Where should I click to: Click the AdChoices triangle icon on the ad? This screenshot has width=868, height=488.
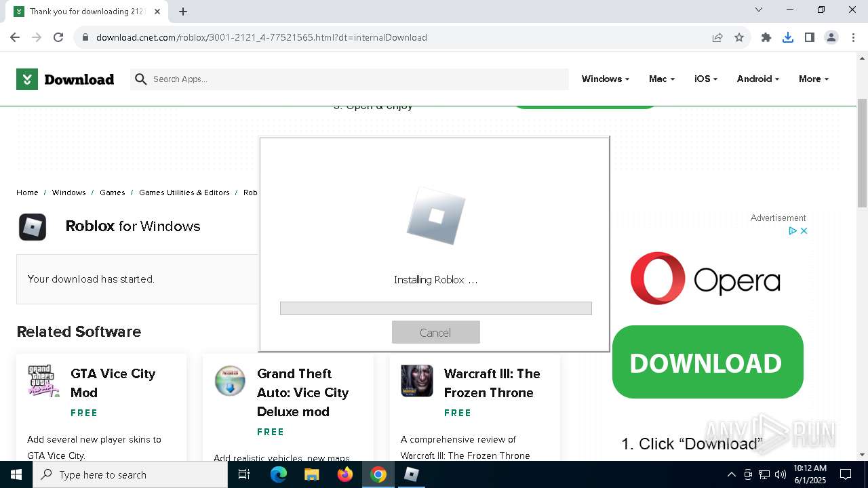pyautogui.click(x=792, y=231)
